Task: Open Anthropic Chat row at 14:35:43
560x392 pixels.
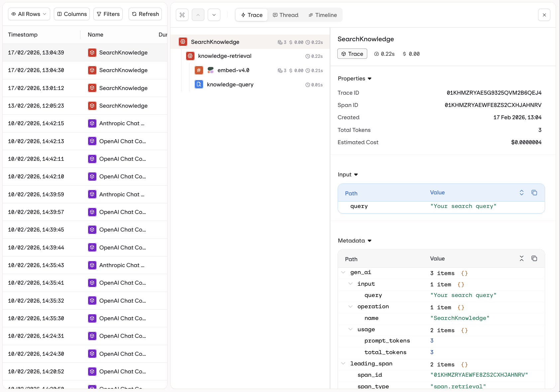Action: pyautogui.click(x=85, y=265)
